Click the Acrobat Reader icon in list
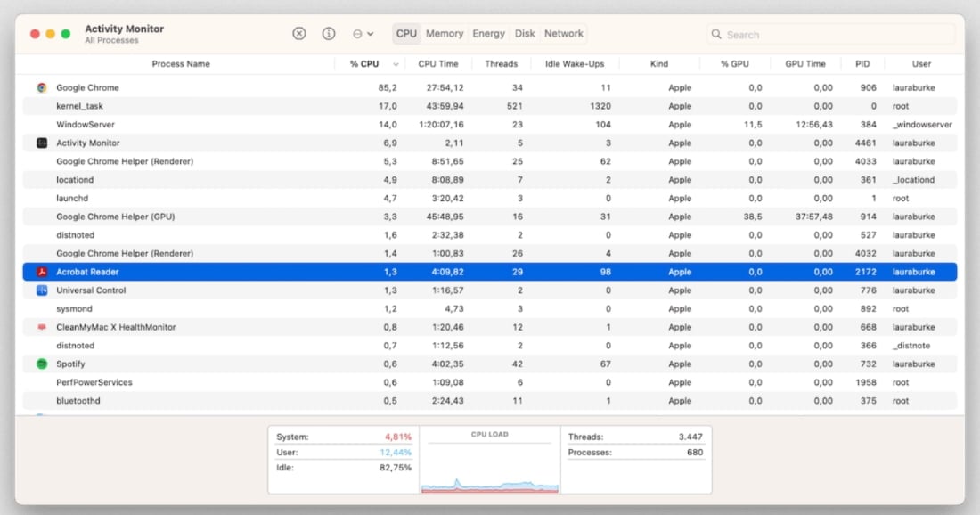Image resolution: width=980 pixels, height=515 pixels. [42, 272]
